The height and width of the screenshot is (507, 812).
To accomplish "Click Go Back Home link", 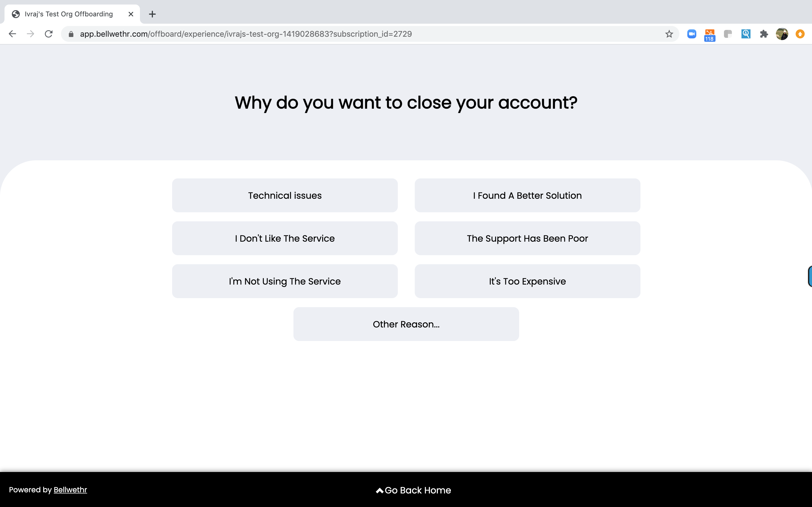I will (413, 490).
